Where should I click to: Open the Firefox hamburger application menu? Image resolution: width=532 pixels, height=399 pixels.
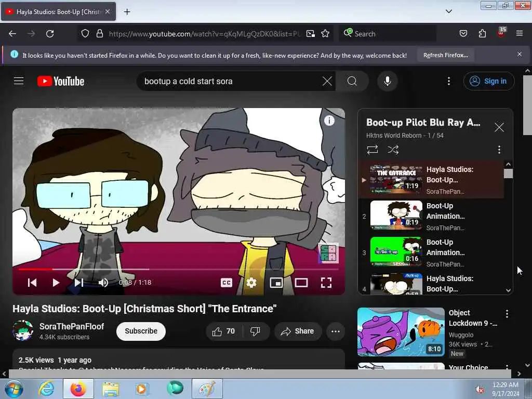click(x=520, y=34)
